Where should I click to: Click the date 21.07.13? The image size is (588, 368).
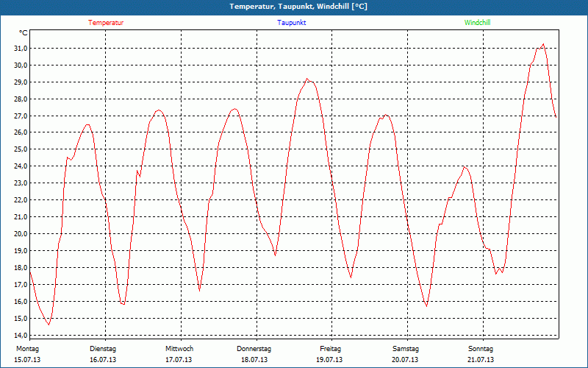pos(481,360)
